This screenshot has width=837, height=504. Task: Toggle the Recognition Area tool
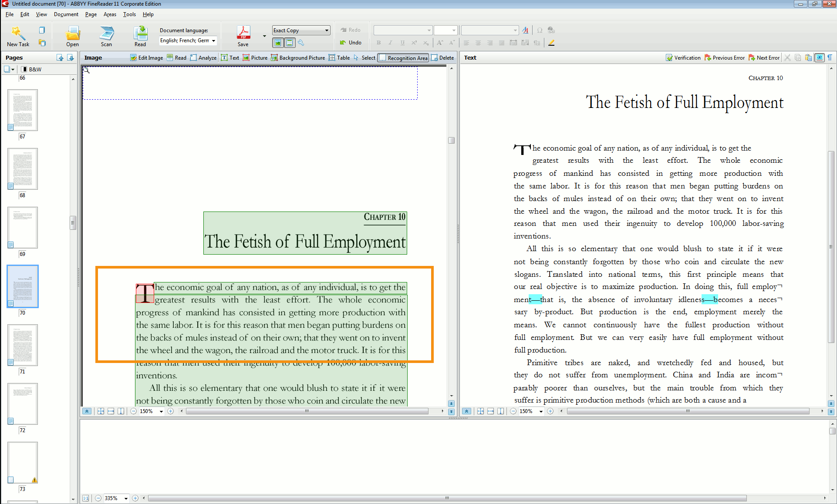pyautogui.click(x=403, y=57)
